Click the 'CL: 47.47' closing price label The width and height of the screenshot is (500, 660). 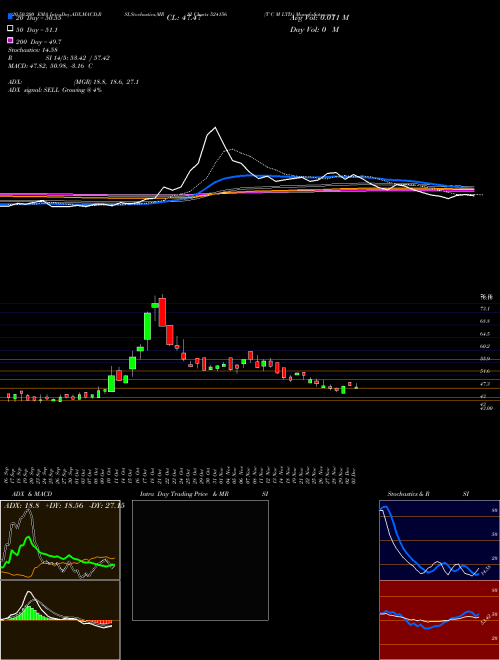pyautogui.click(x=184, y=18)
